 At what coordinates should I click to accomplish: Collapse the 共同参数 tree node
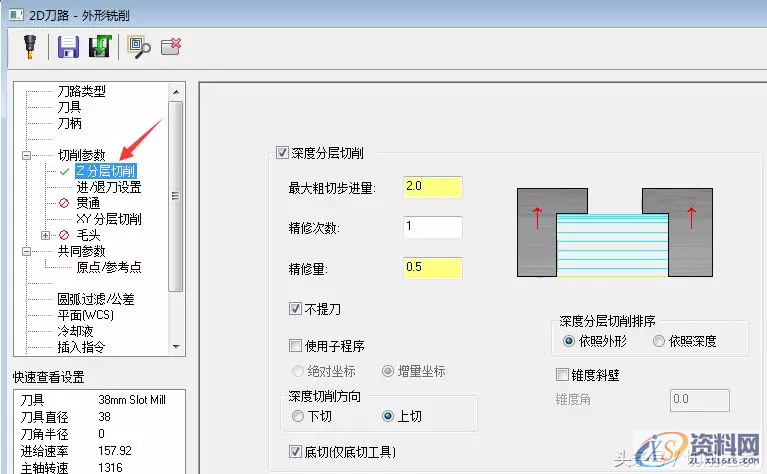coord(26,251)
